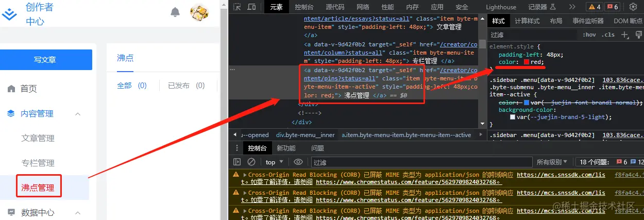
Task: Open the notification bell
Action: coord(176,12)
